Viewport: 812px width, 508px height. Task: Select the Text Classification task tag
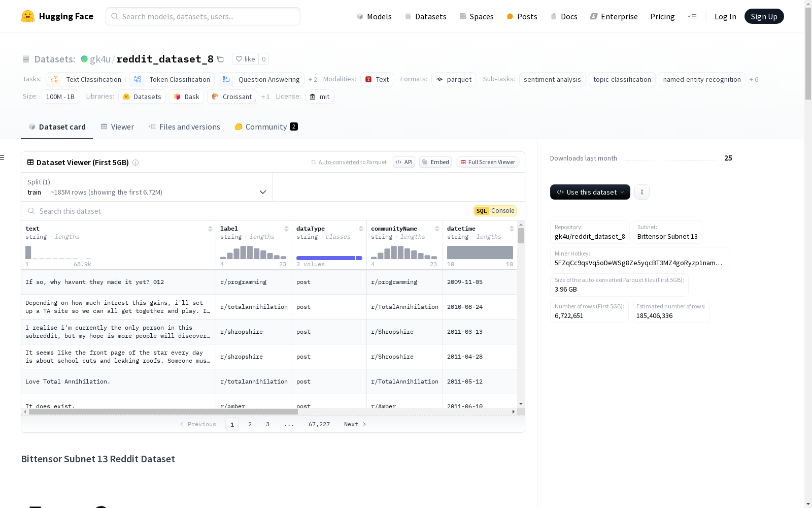(x=86, y=80)
